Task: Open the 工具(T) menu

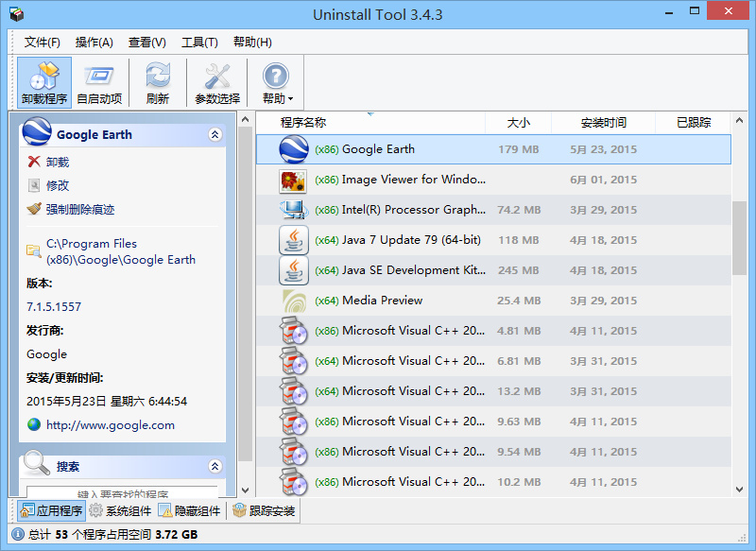Action: [199, 43]
